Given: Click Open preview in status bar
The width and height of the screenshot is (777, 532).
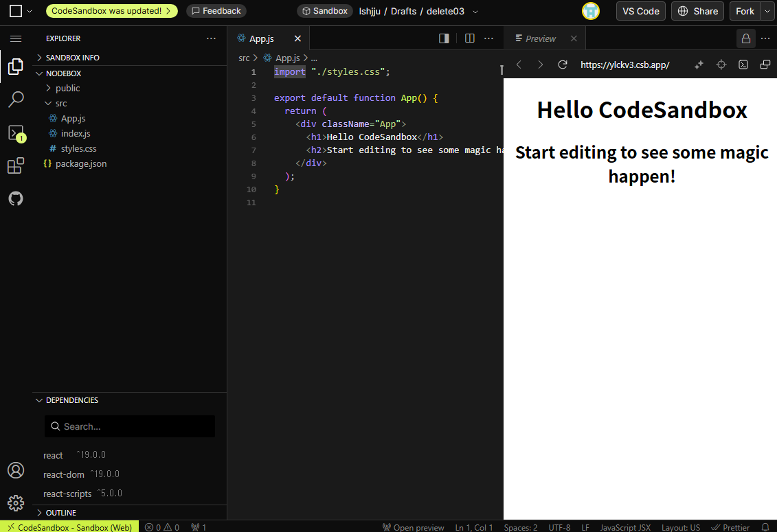Looking at the screenshot, I should 414,527.
